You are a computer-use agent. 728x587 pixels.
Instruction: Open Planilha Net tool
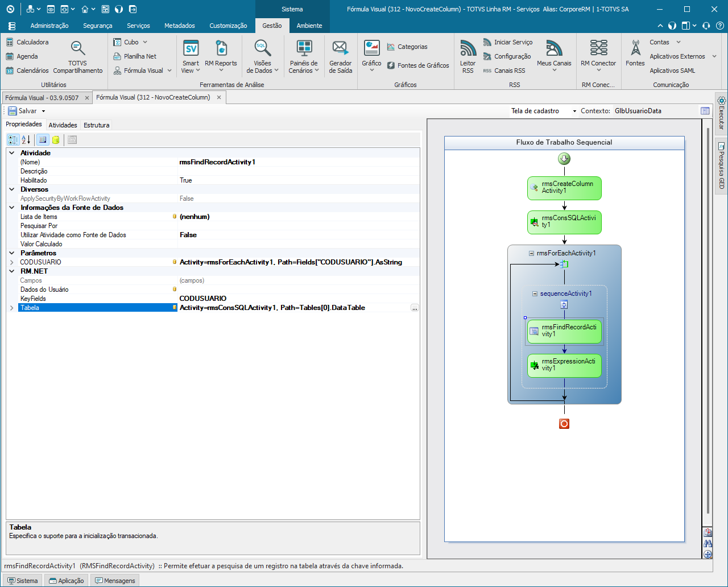[x=135, y=56]
